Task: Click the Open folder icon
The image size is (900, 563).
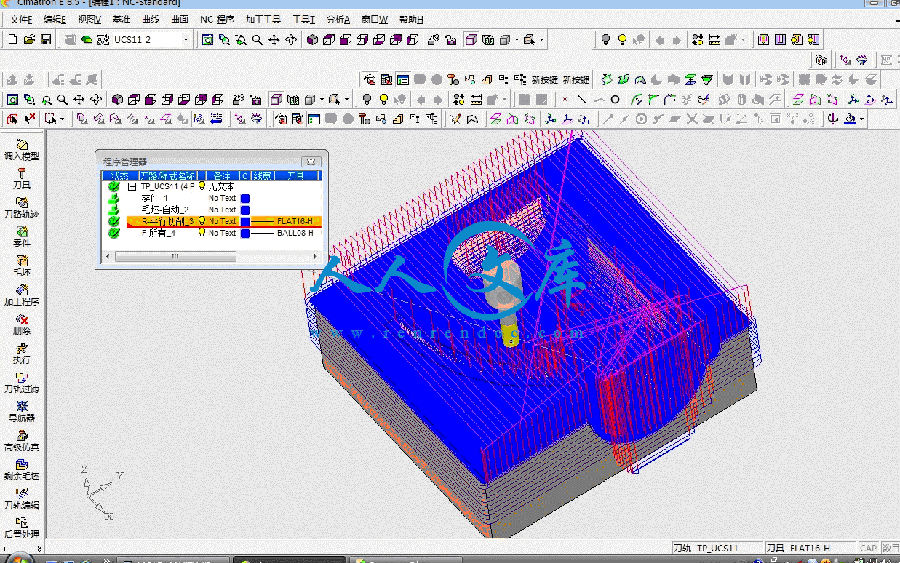Action: coord(29,39)
